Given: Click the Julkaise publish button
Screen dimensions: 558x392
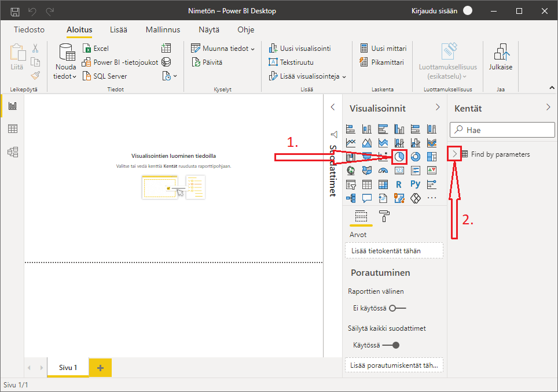Looking at the screenshot, I should [500, 58].
